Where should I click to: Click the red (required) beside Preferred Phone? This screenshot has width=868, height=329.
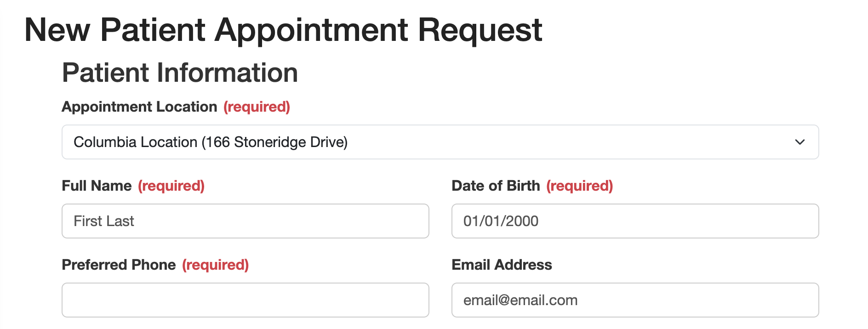pyautogui.click(x=215, y=265)
